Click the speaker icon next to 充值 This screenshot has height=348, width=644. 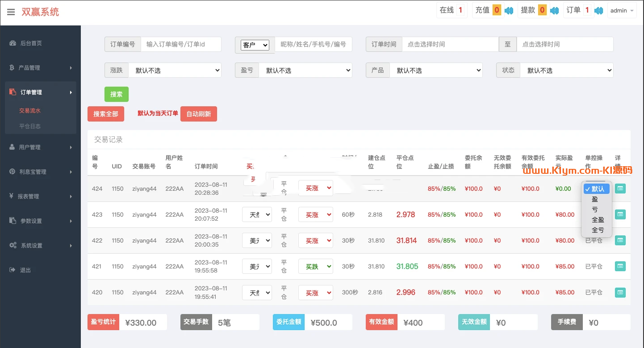509,11
